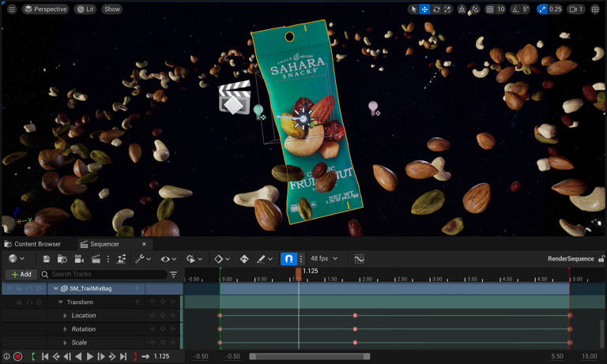The image size is (607, 364).
Task: Collapse the SM_TrailMixBag track
Action: 56,288
